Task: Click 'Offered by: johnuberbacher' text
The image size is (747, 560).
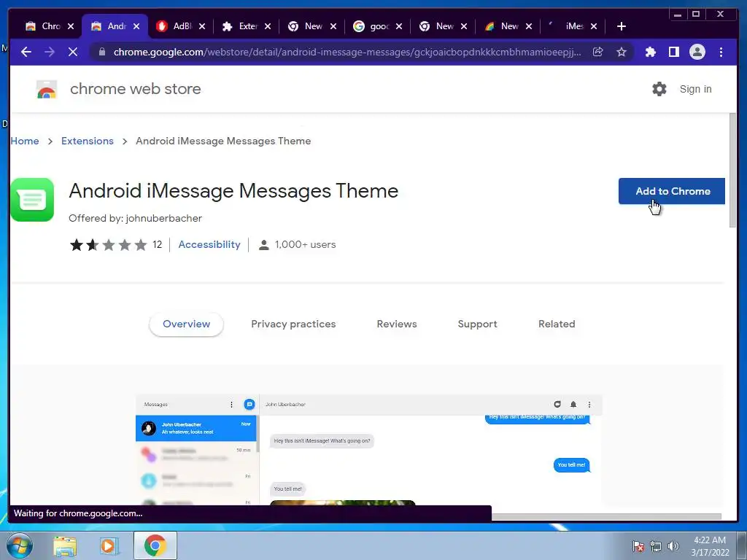Action: [x=135, y=218]
